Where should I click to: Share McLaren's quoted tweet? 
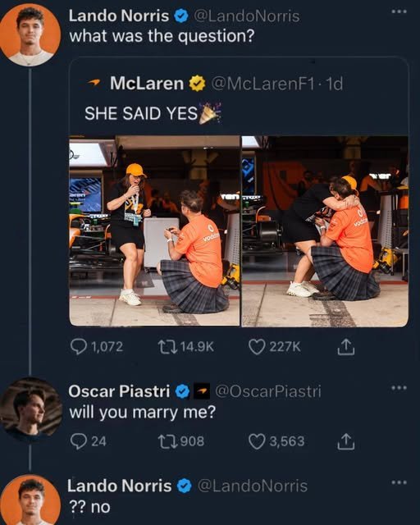pos(345,347)
